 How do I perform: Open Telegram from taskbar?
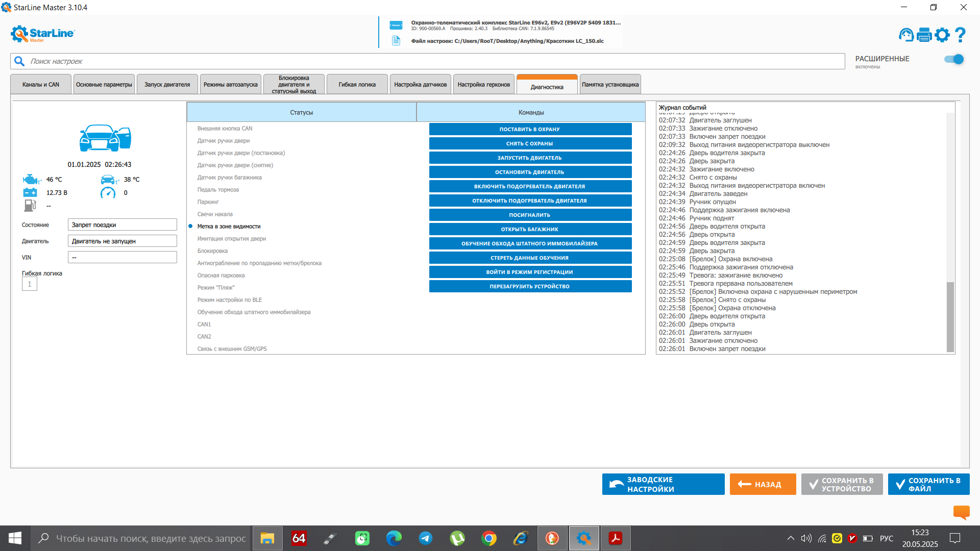click(x=426, y=538)
